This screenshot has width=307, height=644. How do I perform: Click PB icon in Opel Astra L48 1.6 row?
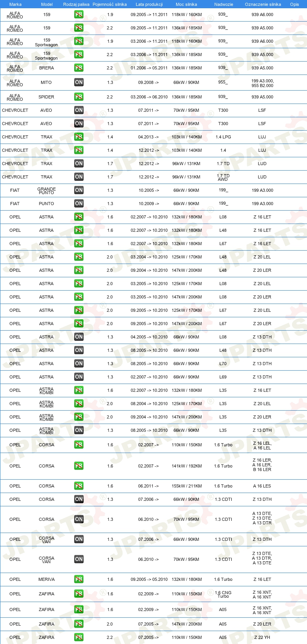point(79,230)
